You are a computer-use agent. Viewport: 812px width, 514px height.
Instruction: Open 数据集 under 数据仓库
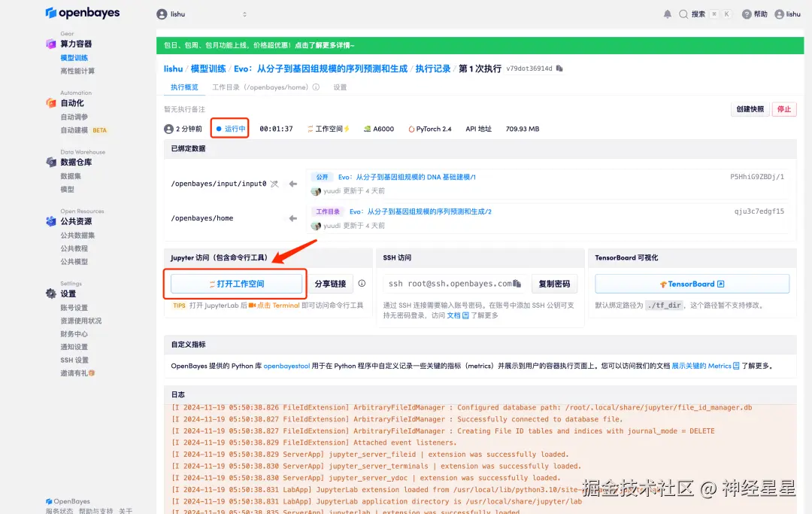[71, 175]
